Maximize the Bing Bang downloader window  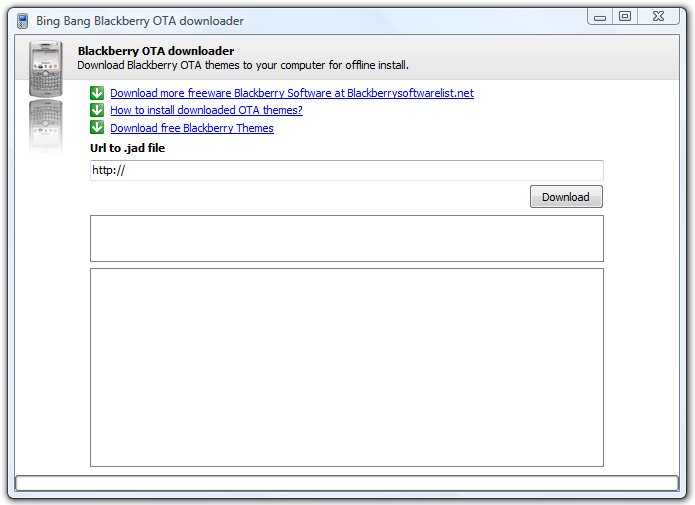coord(625,17)
